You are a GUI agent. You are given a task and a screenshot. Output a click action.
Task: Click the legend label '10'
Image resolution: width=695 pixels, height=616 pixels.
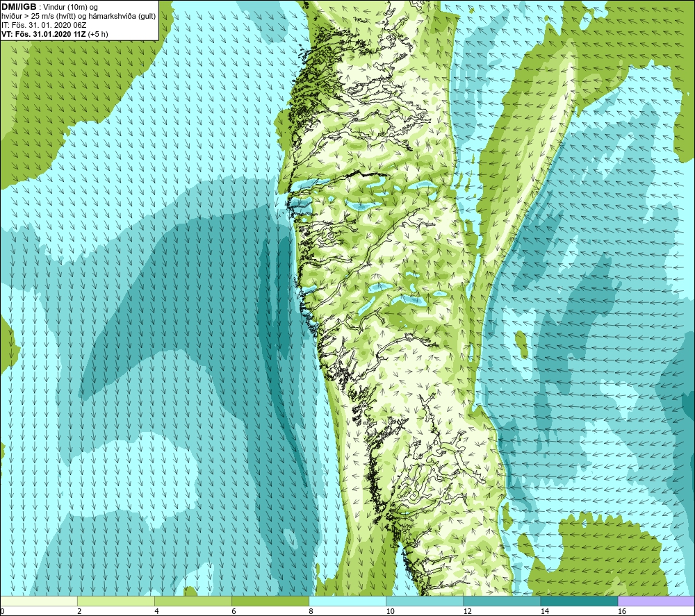390,612
